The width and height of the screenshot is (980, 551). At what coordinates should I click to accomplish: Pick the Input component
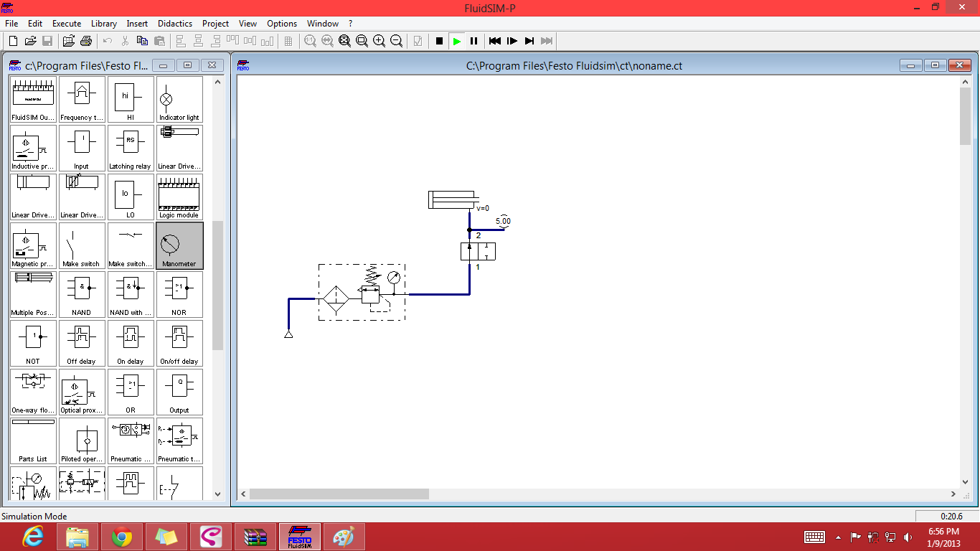click(82, 148)
